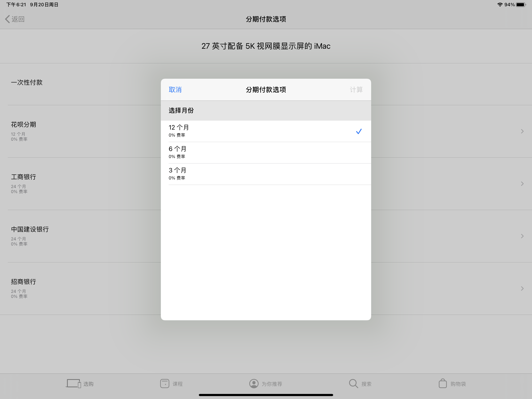Viewport: 532px width, 399px height.
Task: Tap the 为你推荐 person icon
Action: click(254, 384)
